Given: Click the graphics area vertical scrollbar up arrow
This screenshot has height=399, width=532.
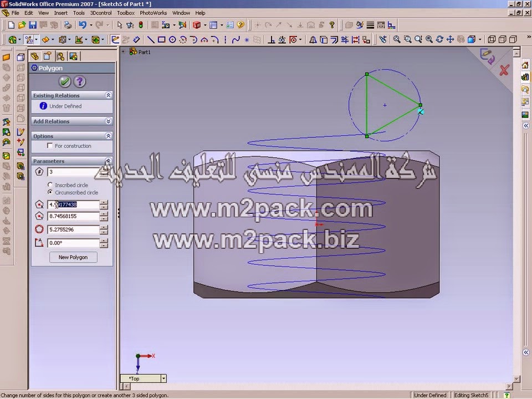Looking at the screenshot, I should (x=516, y=53).
